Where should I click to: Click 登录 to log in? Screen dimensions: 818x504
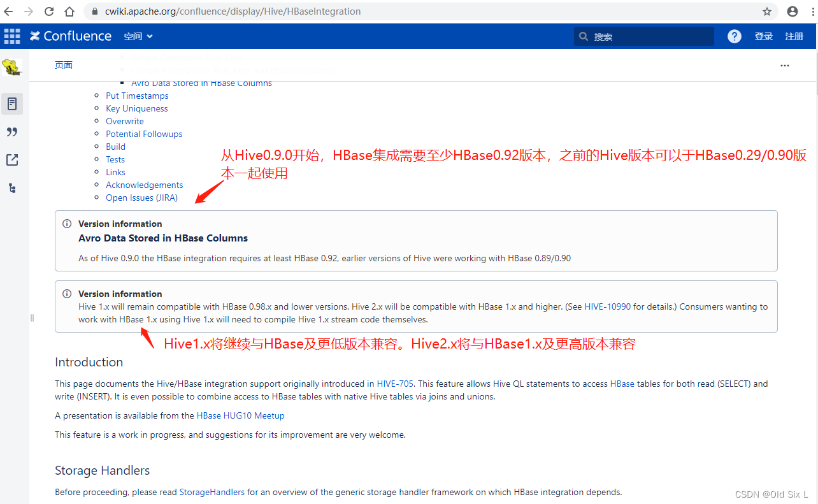click(764, 36)
